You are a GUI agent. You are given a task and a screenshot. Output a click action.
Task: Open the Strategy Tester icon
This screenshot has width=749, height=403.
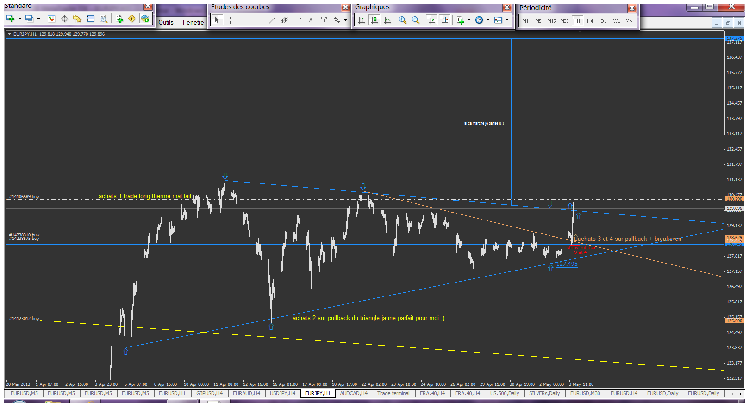(x=103, y=19)
